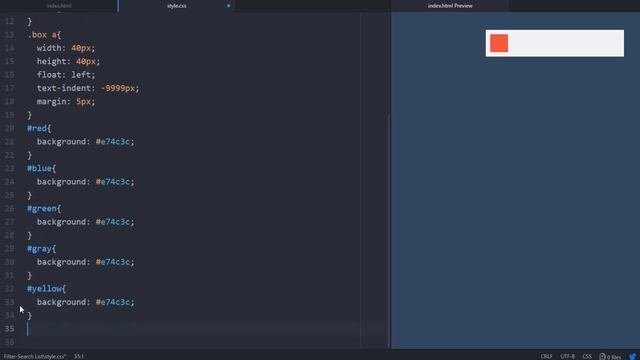Click the #e74c3c value under #gray
This screenshot has height=360, width=640.
pyautogui.click(x=113, y=262)
